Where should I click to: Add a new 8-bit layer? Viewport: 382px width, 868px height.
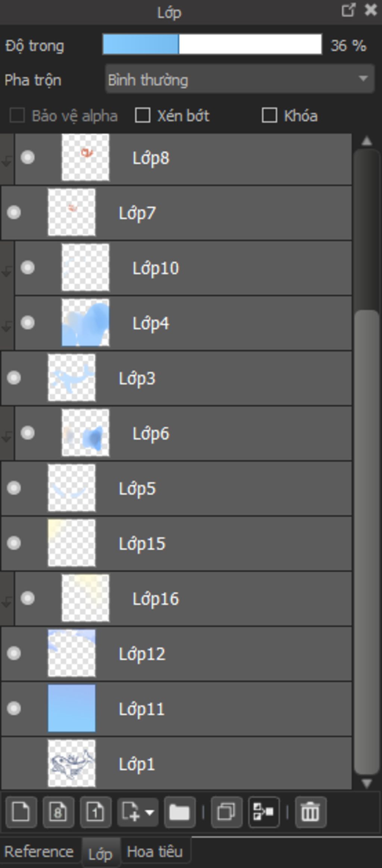pyautogui.click(x=58, y=811)
